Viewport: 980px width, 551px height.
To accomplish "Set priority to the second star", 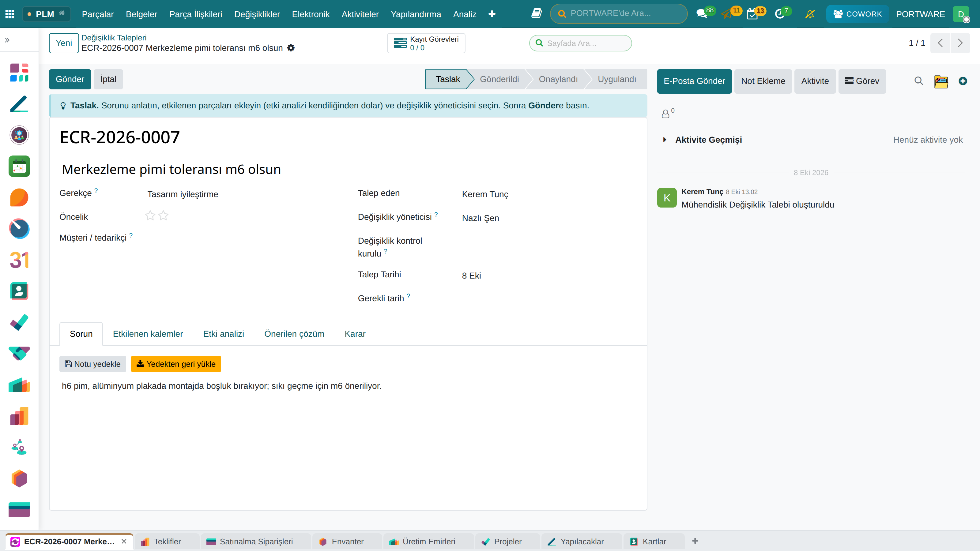I will [163, 216].
